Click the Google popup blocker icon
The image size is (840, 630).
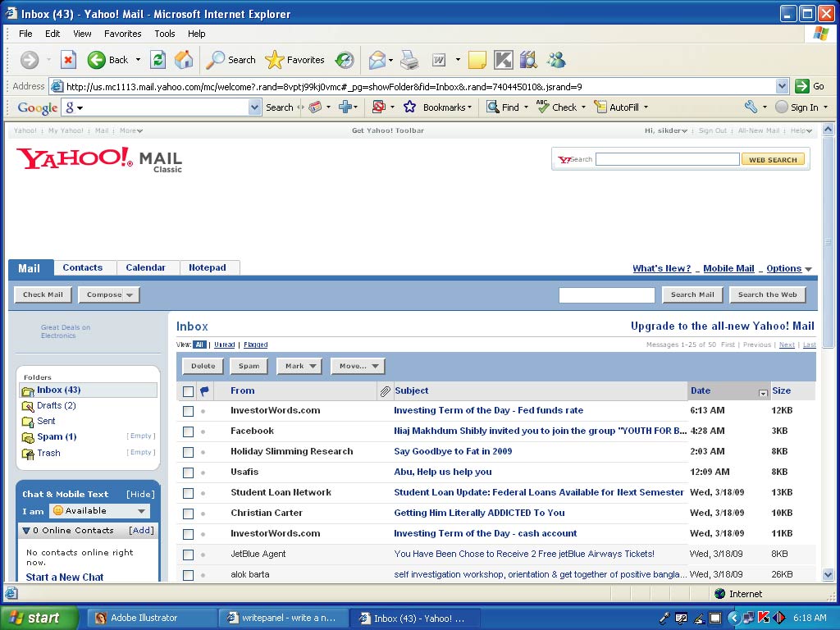(379, 107)
